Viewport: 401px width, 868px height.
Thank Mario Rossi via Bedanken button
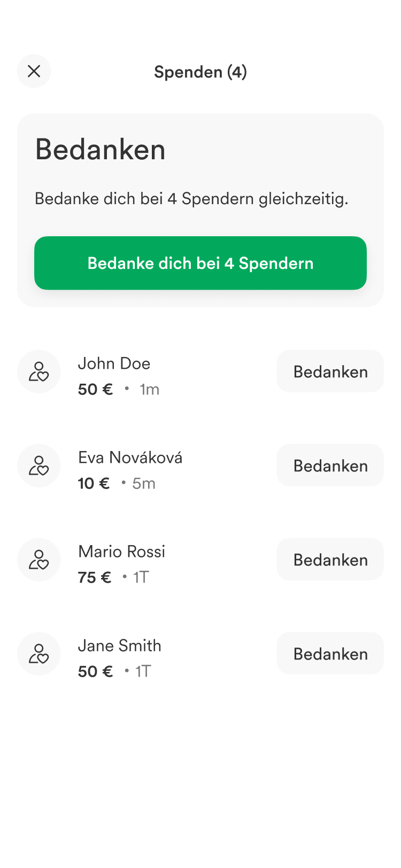(x=330, y=560)
